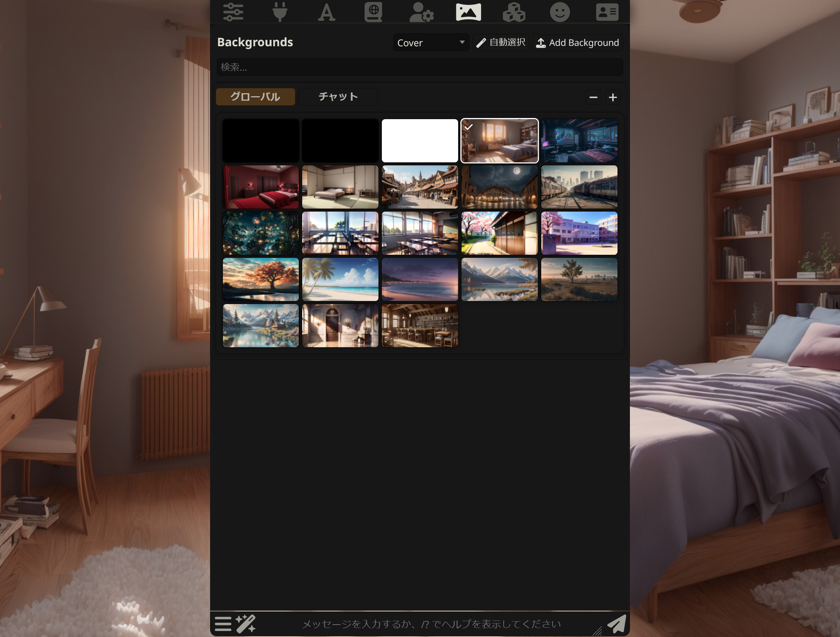
Task: Open World Info globe book icon
Action: click(x=373, y=12)
